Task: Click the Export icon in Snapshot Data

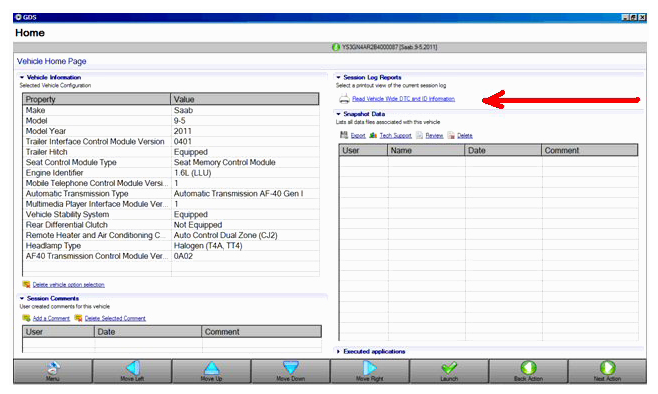Action: coord(344,135)
